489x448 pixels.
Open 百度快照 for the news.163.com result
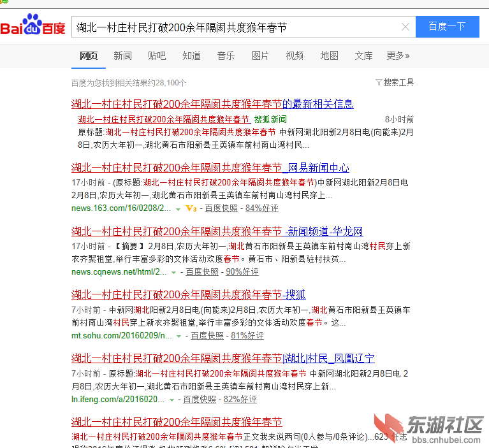pos(221,208)
